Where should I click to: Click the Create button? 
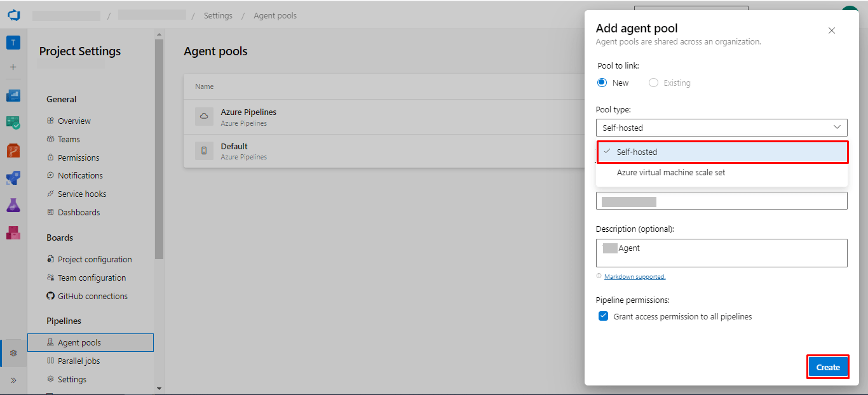(x=828, y=367)
